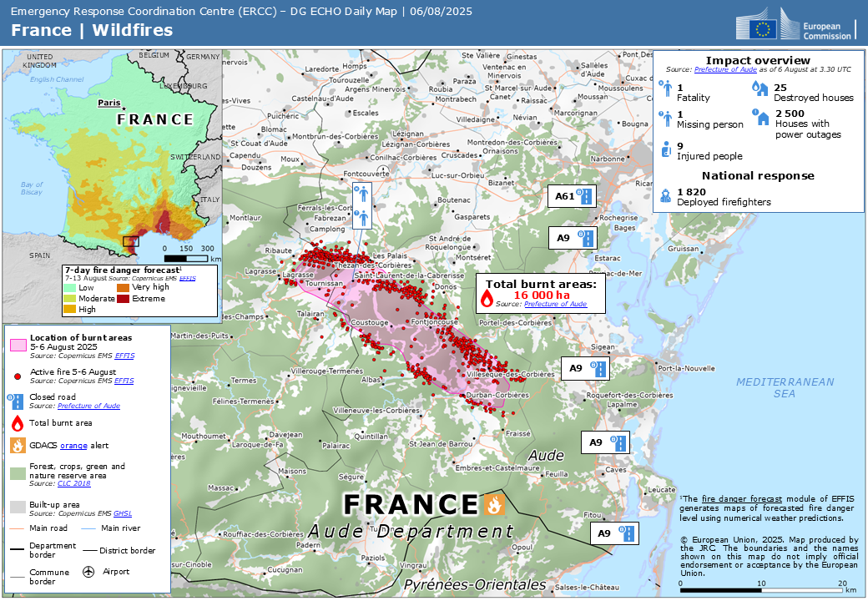Image resolution: width=868 pixels, height=601 pixels.
Task: Click the orange GDACS alert icon beside FRANCE
Action: pyautogui.click(x=495, y=504)
